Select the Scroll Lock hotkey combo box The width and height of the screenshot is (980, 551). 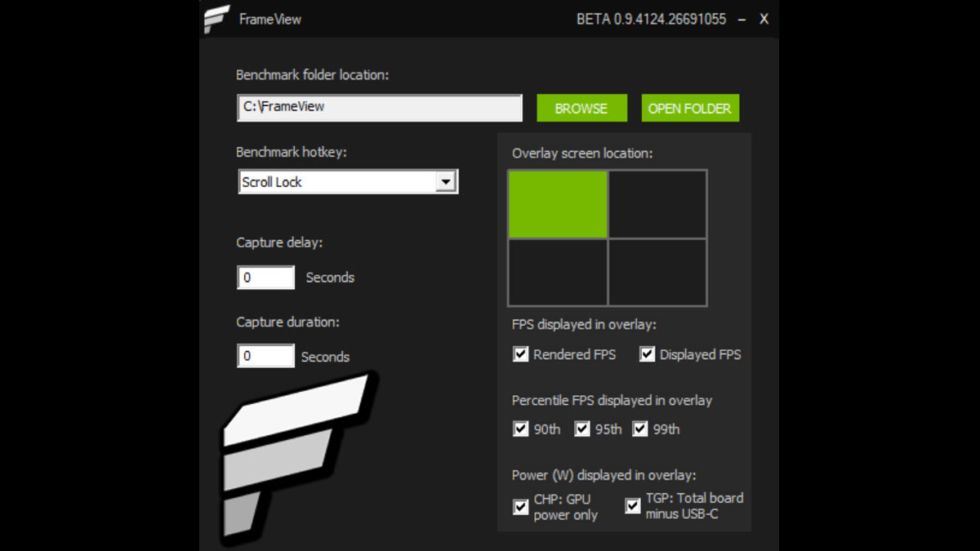tap(348, 181)
